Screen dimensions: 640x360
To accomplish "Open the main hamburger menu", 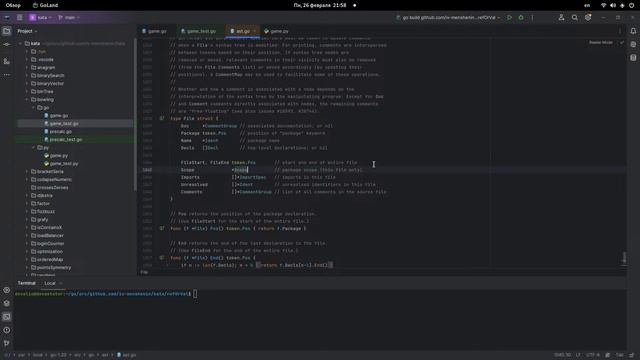I will click(x=20, y=18).
